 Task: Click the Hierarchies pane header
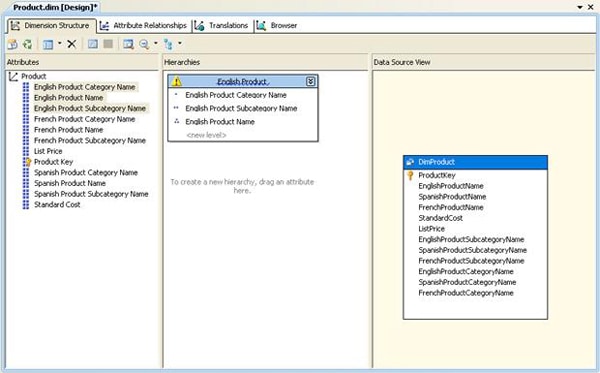(265, 62)
